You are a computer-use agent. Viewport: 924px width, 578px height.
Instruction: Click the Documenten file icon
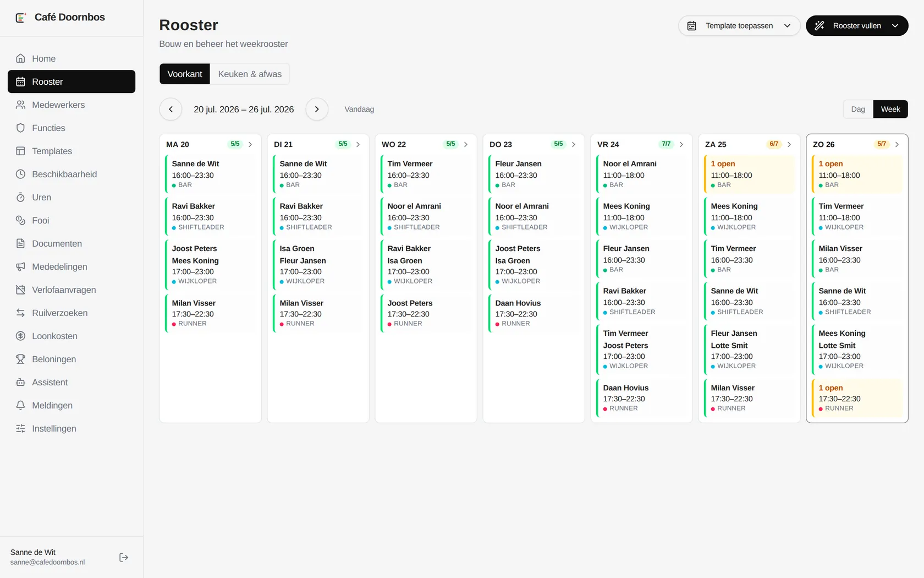tap(20, 243)
